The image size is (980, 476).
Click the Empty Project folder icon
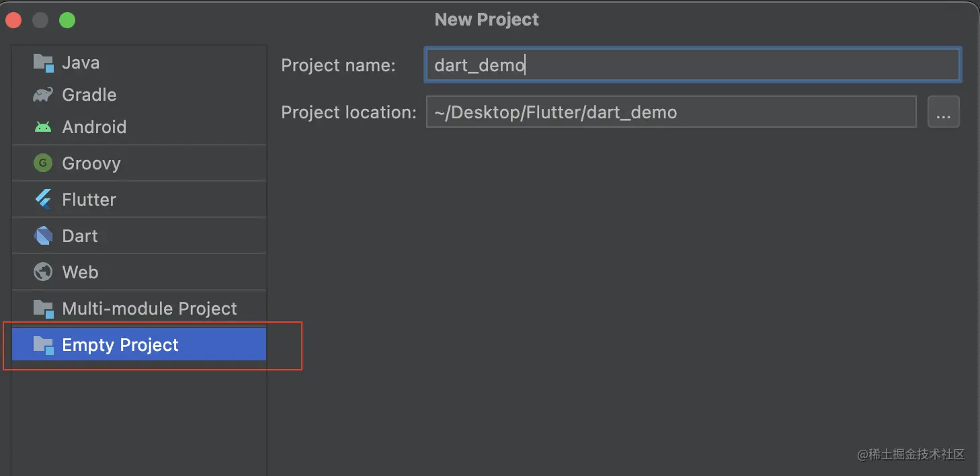43,345
